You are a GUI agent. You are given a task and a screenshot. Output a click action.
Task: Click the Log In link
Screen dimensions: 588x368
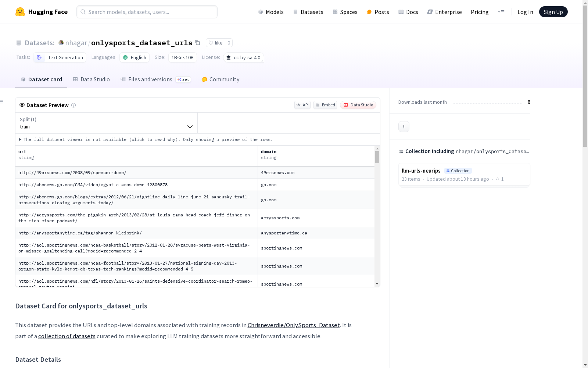(525, 12)
